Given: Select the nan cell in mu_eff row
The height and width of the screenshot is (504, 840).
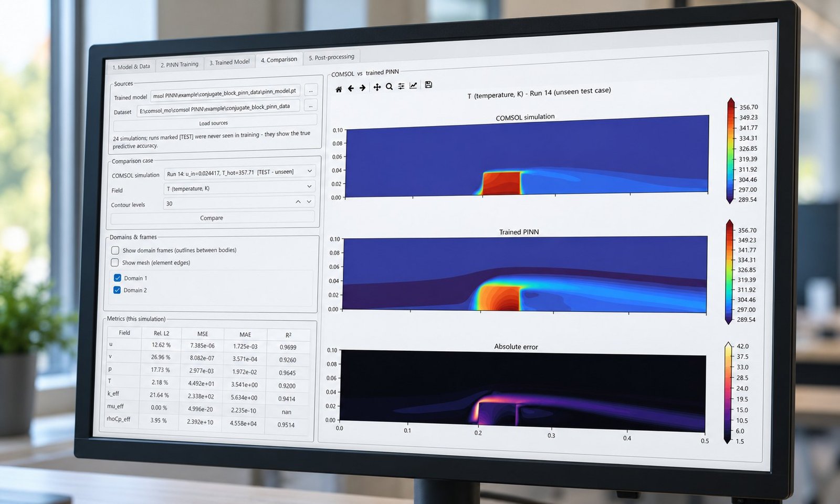Looking at the screenshot, I should tap(286, 412).
